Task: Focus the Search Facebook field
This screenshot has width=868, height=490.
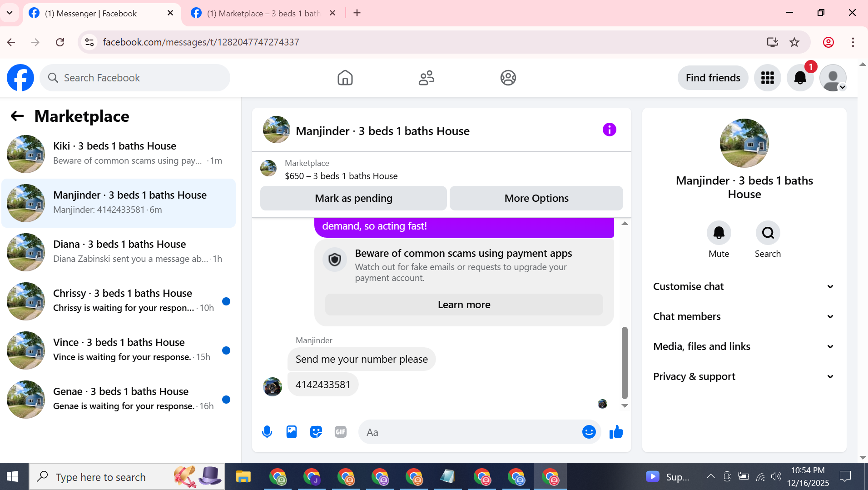Action: 135,78
